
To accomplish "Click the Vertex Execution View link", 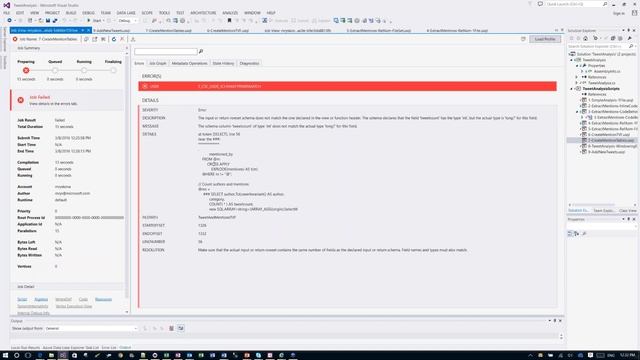I will [74, 306].
